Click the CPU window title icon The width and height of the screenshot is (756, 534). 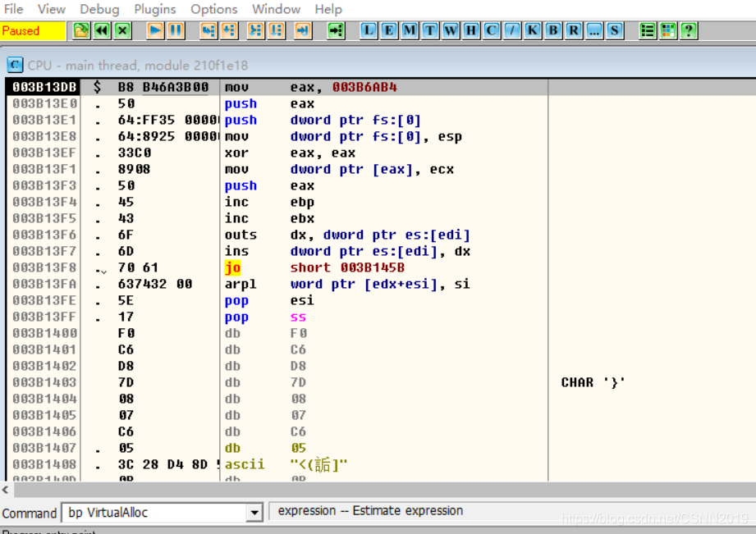pyautogui.click(x=15, y=65)
